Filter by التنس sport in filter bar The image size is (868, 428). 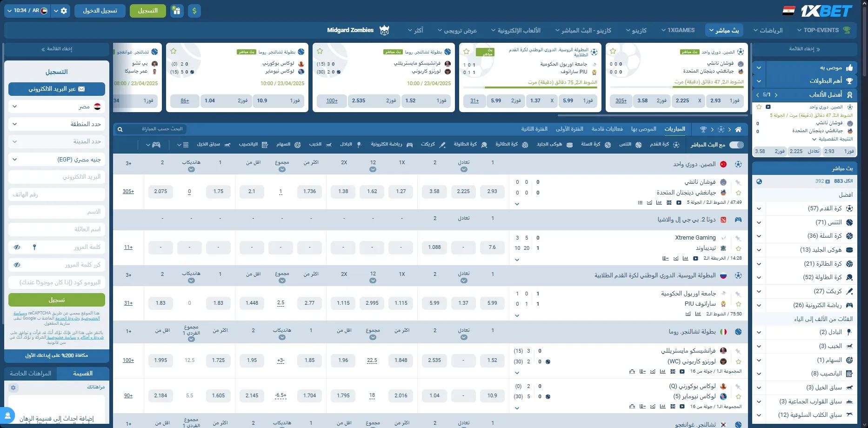(630, 145)
